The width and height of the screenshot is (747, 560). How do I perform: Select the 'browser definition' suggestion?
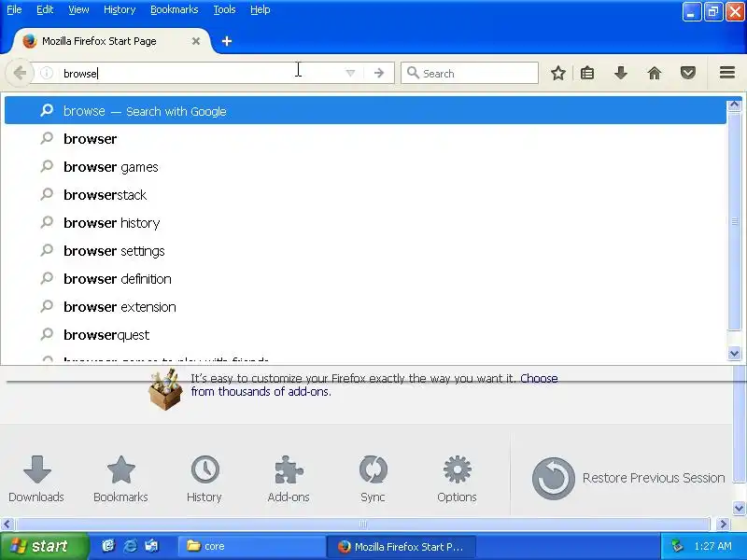point(365,279)
